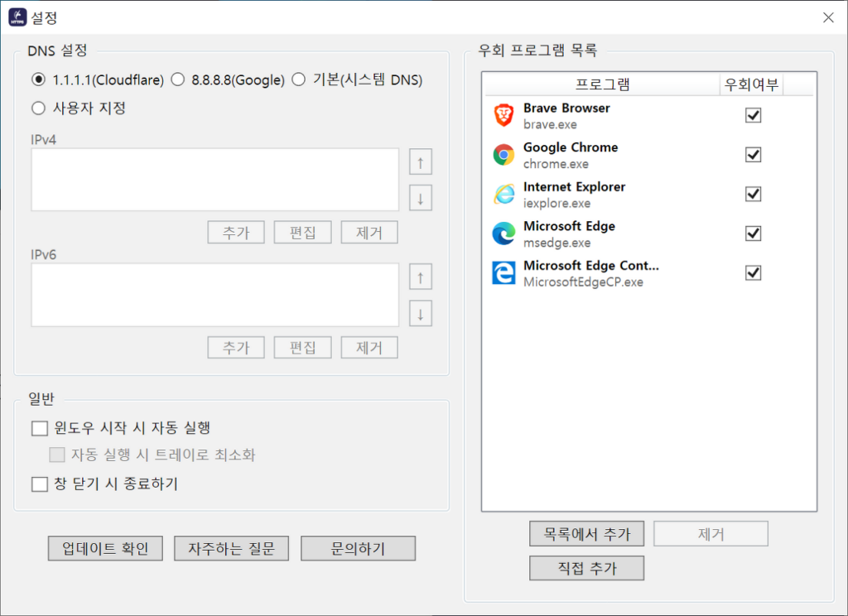Click the Internet Explorer icon
The width and height of the screenshot is (848, 616).
[503, 195]
